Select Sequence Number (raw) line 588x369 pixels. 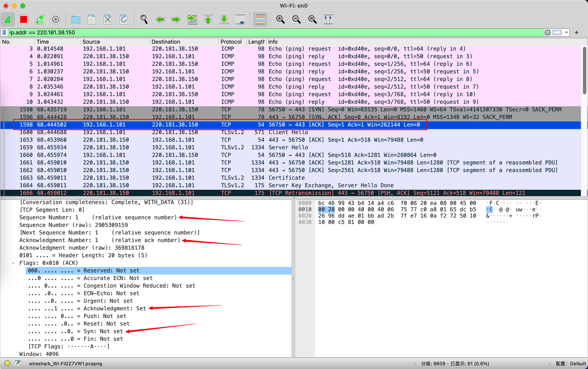tap(73, 225)
